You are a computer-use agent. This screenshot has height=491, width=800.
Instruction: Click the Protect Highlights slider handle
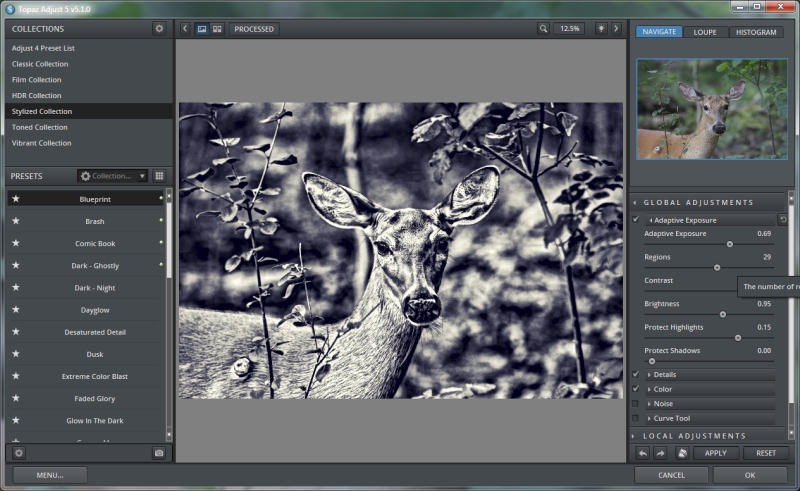point(738,338)
